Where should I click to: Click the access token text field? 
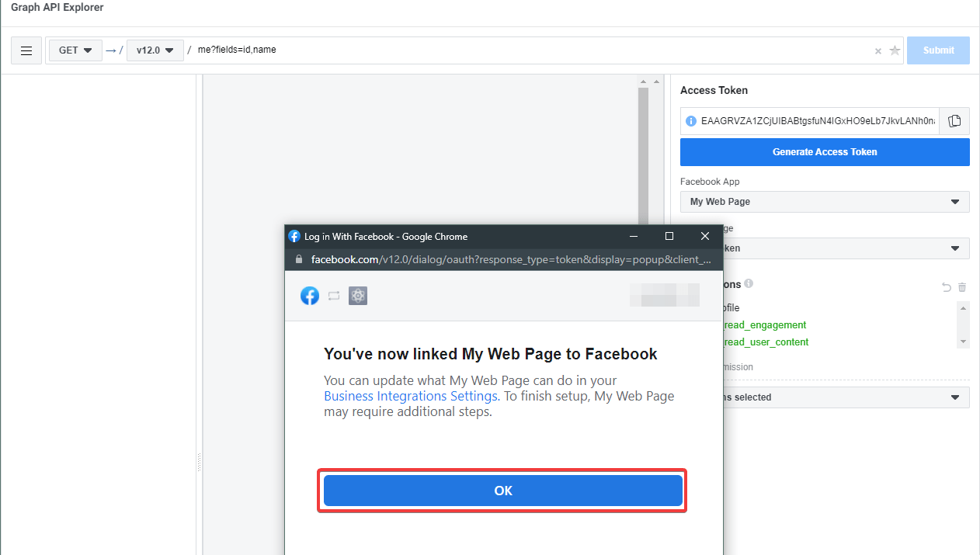click(818, 121)
